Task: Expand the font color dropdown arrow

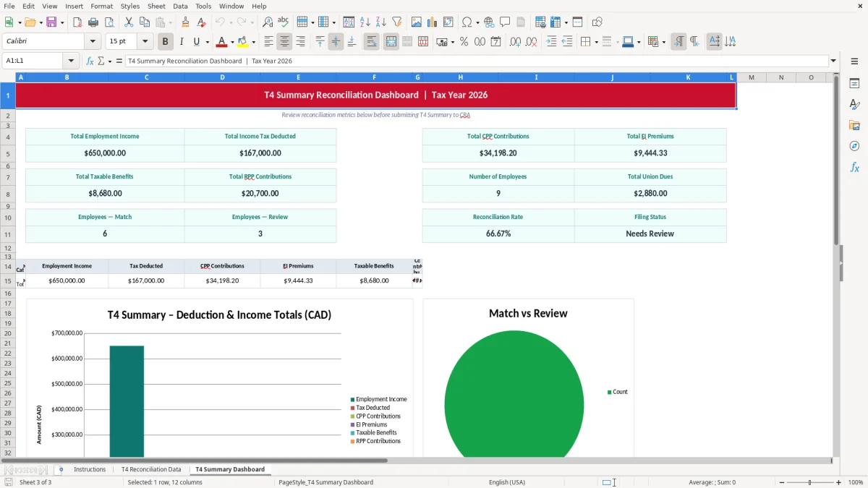Action: point(231,42)
